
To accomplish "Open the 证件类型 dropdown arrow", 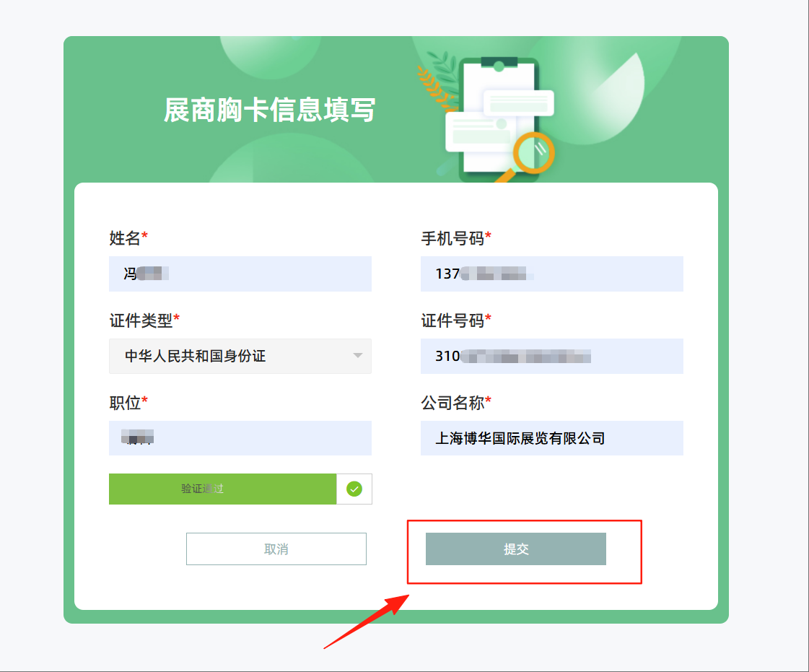I will click(357, 356).
